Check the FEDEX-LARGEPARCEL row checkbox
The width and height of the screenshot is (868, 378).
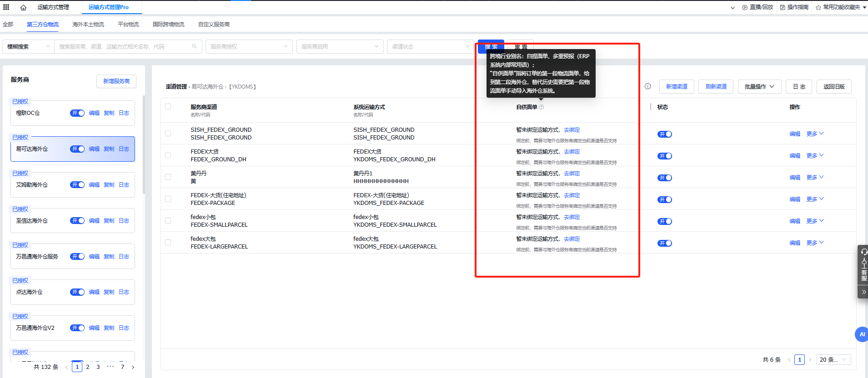pos(168,243)
